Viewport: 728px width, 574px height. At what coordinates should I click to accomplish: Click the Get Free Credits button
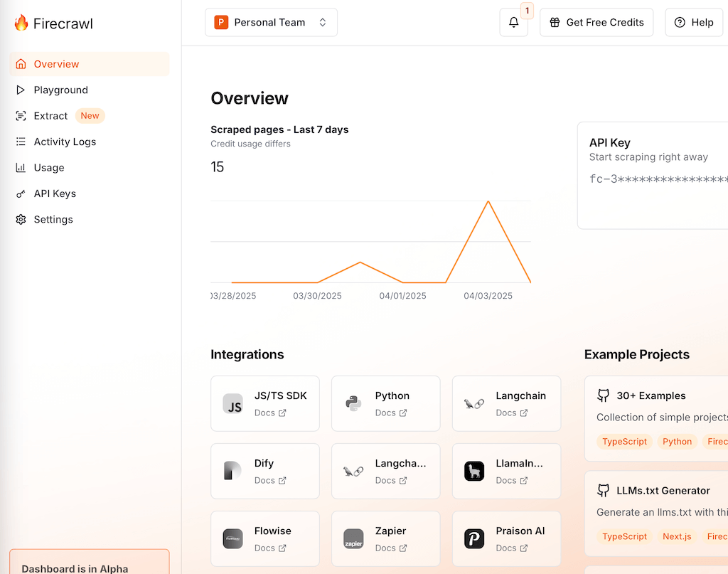596,22
